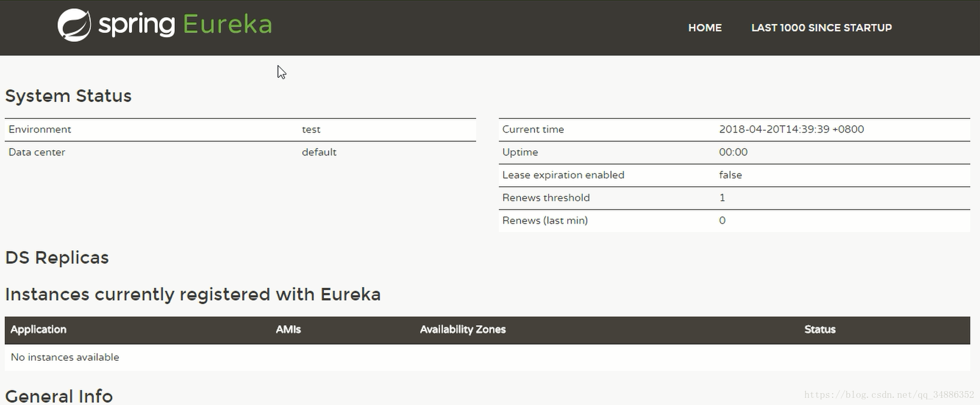Click the Spring leaf logo icon
The height and width of the screenshot is (405, 980).
point(74,25)
